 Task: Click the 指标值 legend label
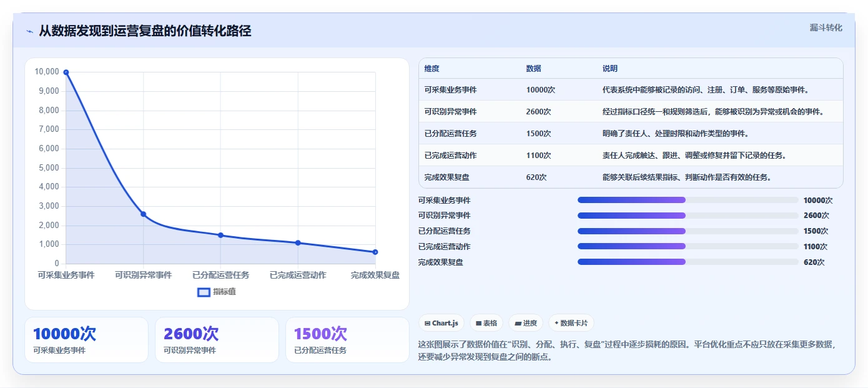click(224, 292)
